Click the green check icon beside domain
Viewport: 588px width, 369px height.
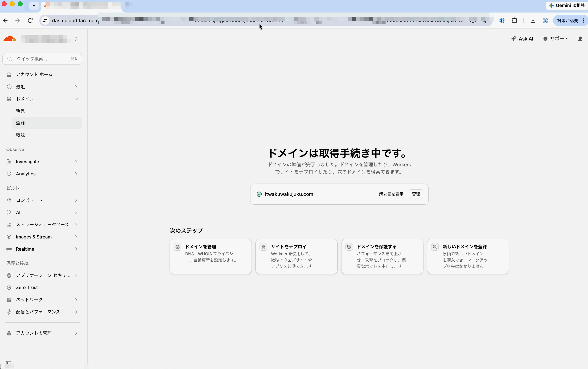259,194
